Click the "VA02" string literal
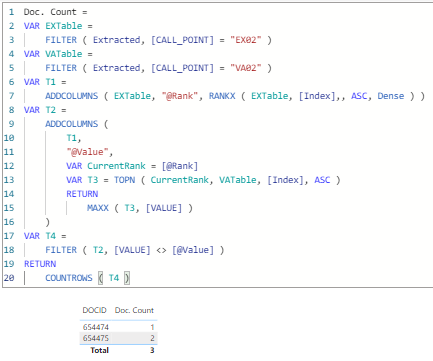433x361 pixels. click(x=246, y=68)
